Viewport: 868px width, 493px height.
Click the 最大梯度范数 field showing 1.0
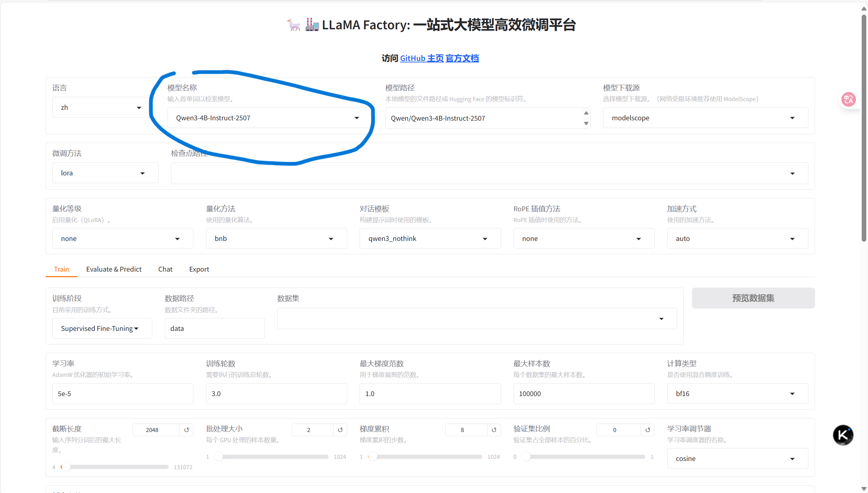click(430, 394)
